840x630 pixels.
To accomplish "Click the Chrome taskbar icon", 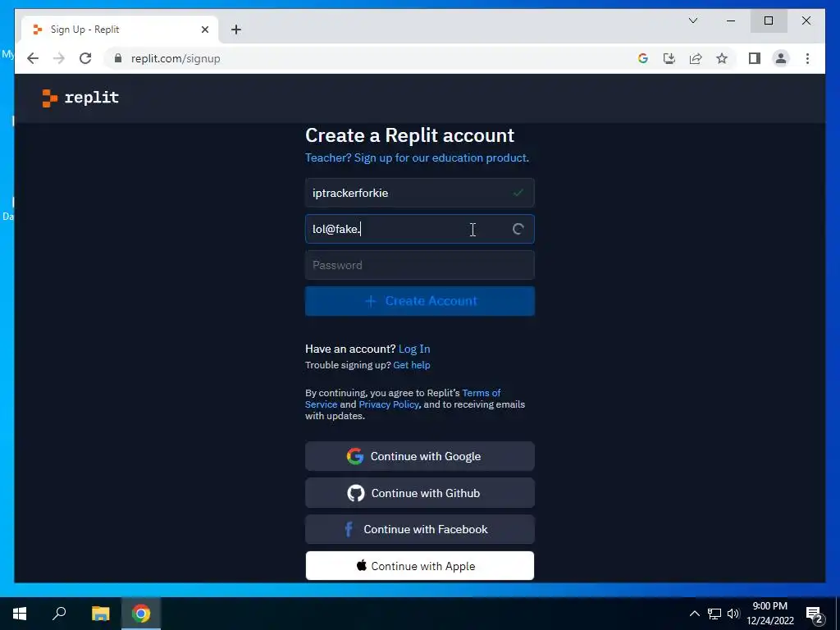I will (141, 614).
